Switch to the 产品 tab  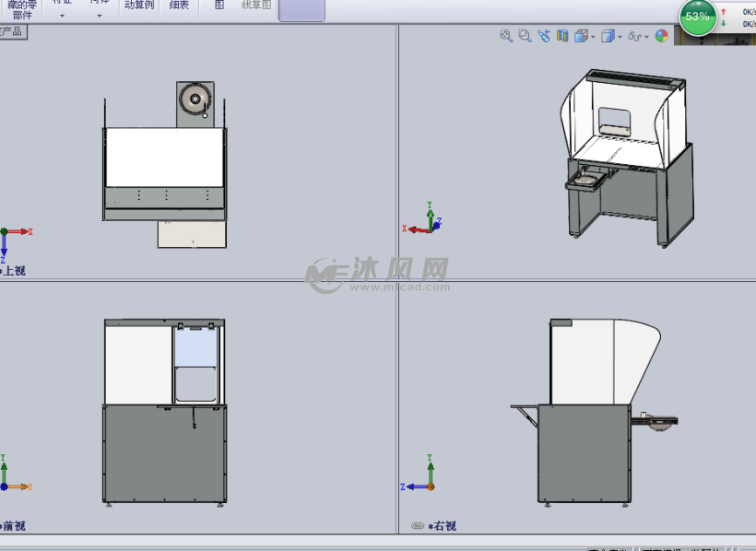(x=13, y=30)
